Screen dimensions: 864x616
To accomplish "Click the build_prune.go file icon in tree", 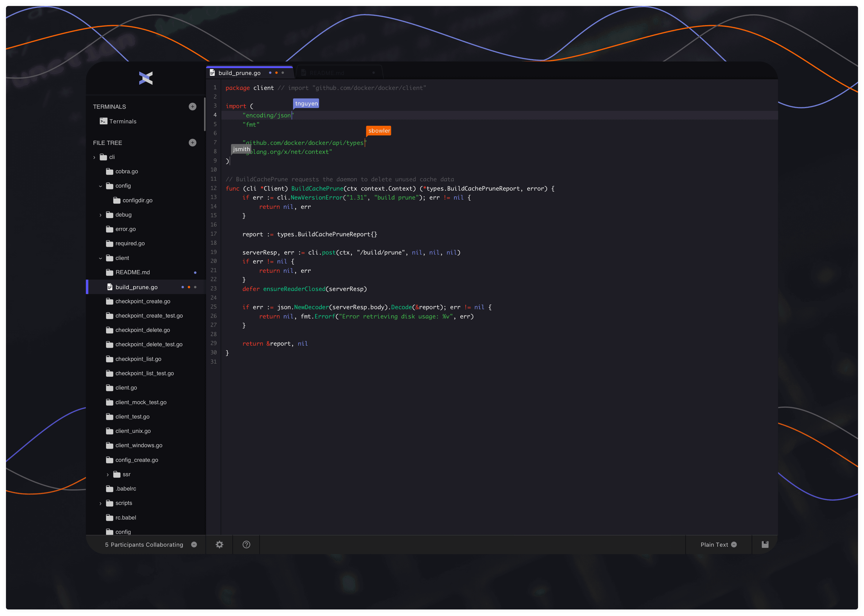I will tap(110, 287).
